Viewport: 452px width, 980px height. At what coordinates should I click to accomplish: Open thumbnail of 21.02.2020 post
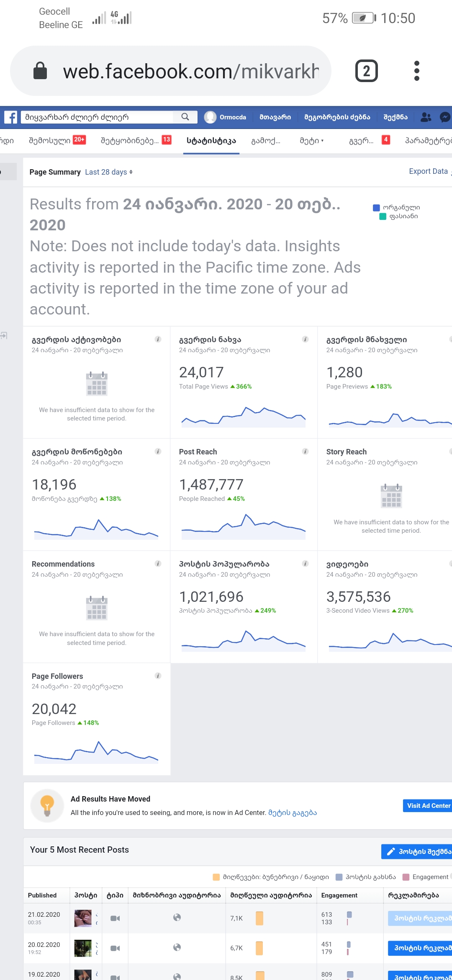(83, 918)
